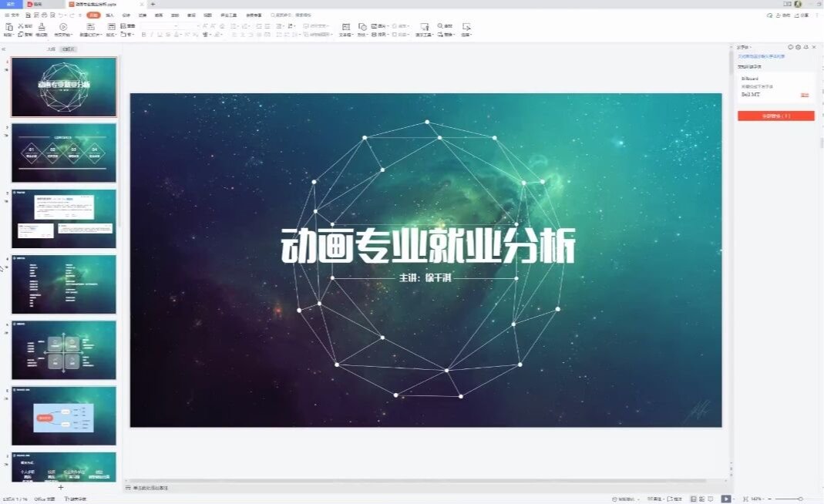Expand the File menu

tap(12, 15)
